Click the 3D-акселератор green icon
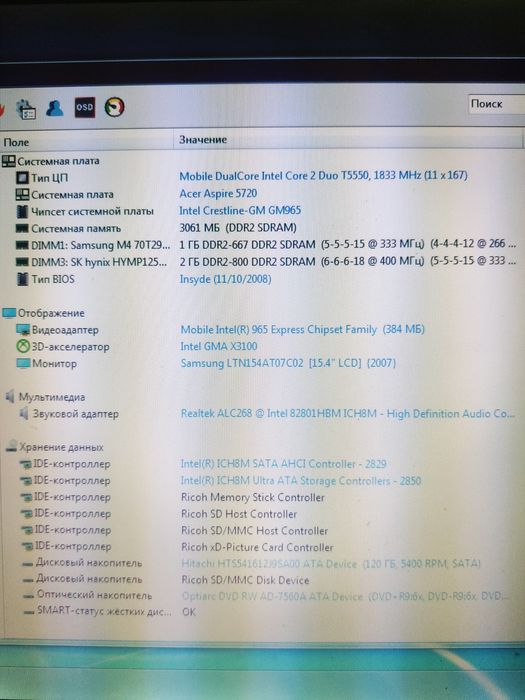This screenshot has height=700, width=525. (23, 346)
